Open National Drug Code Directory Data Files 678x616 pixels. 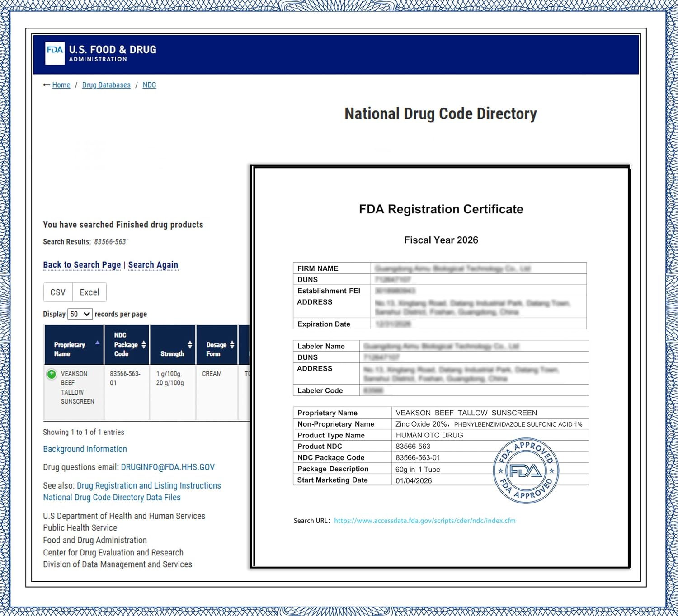[112, 497]
